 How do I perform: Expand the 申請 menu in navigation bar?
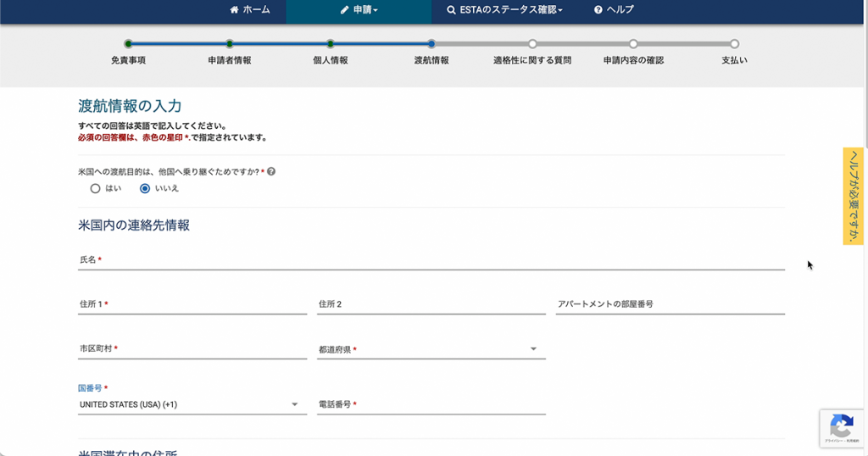click(359, 10)
